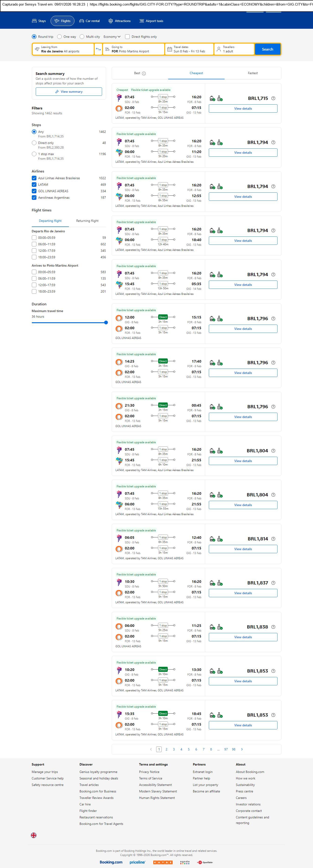Screen dimensions: 313x868
Task: Click the View summary button
Action: point(69,92)
